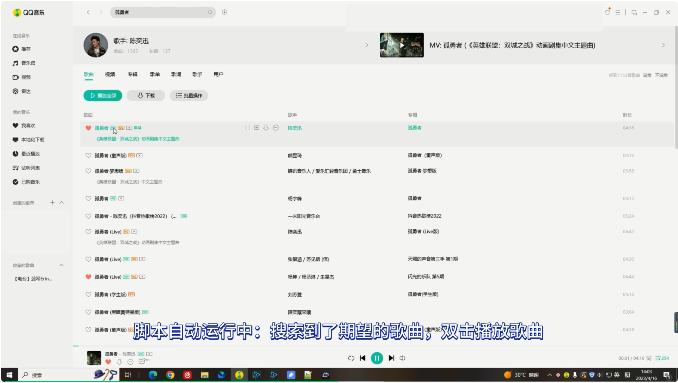
Task: Click the 批量操作 batch operation button
Action: [189, 96]
